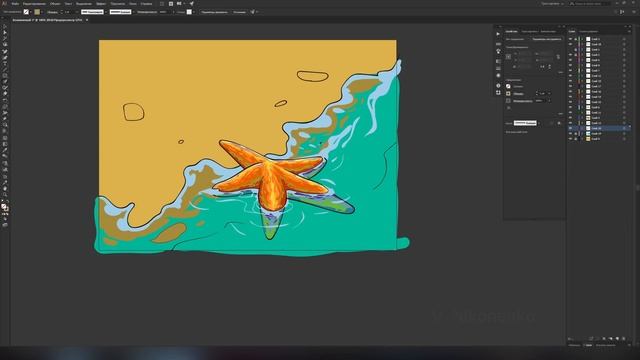Switch to the Свойства panel tab
Image resolution: width=640 pixels, height=360 pixels.
pyautogui.click(x=511, y=31)
